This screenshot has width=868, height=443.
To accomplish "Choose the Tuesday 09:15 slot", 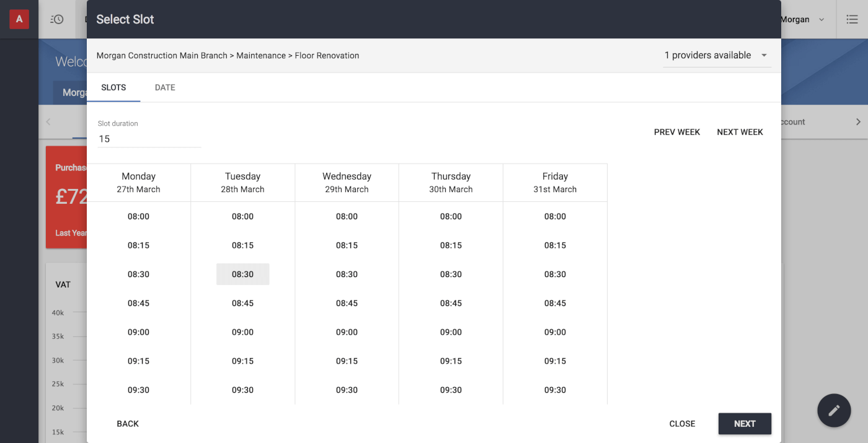I will (x=243, y=361).
